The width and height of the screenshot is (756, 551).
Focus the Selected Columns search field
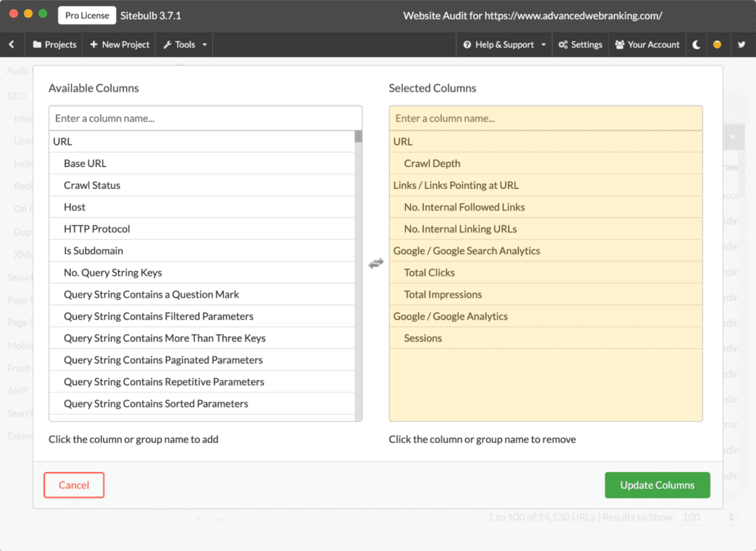pos(546,118)
